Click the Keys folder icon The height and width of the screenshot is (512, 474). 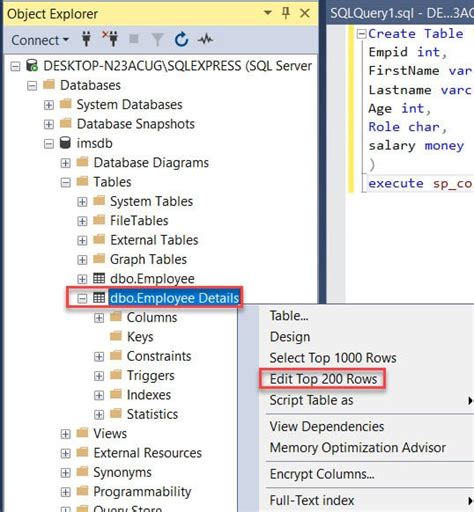[116, 336]
